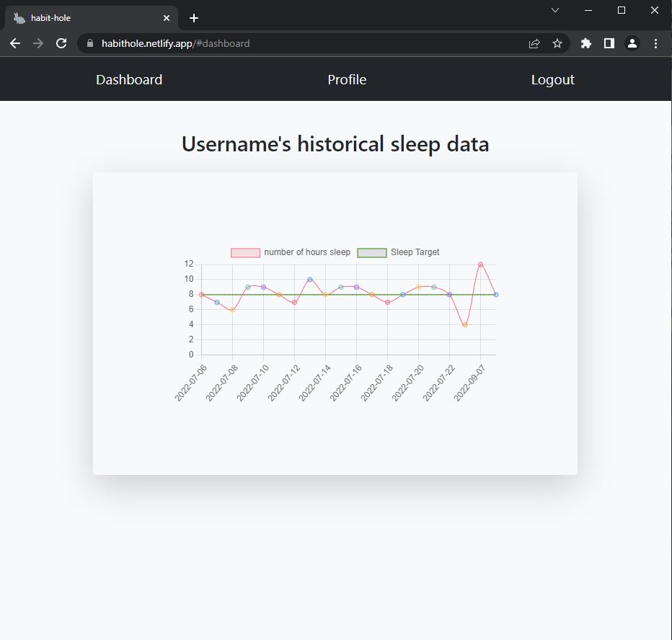Bookmark this page with star icon
Image resolution: width=672 pixels, height=640 pixels.
557,43
